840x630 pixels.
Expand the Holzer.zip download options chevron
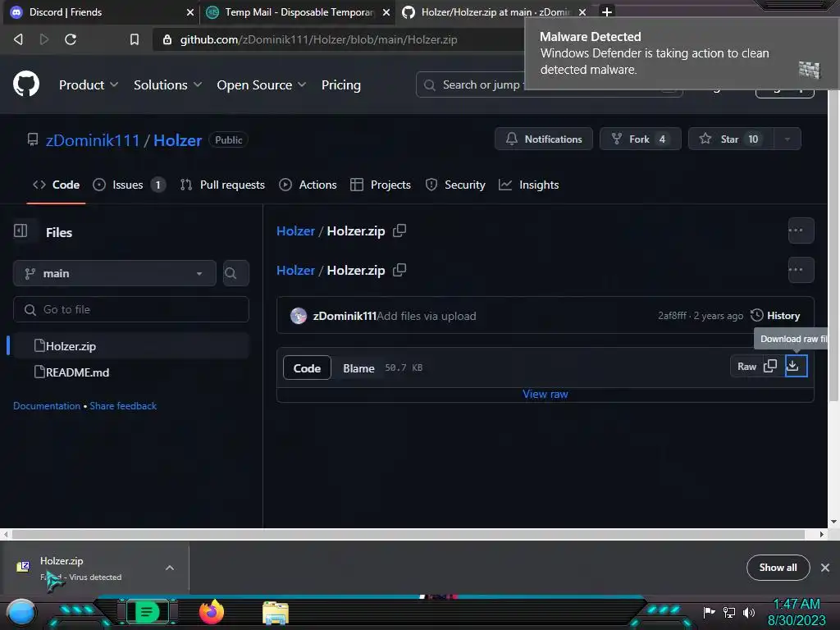coord(170,568)
